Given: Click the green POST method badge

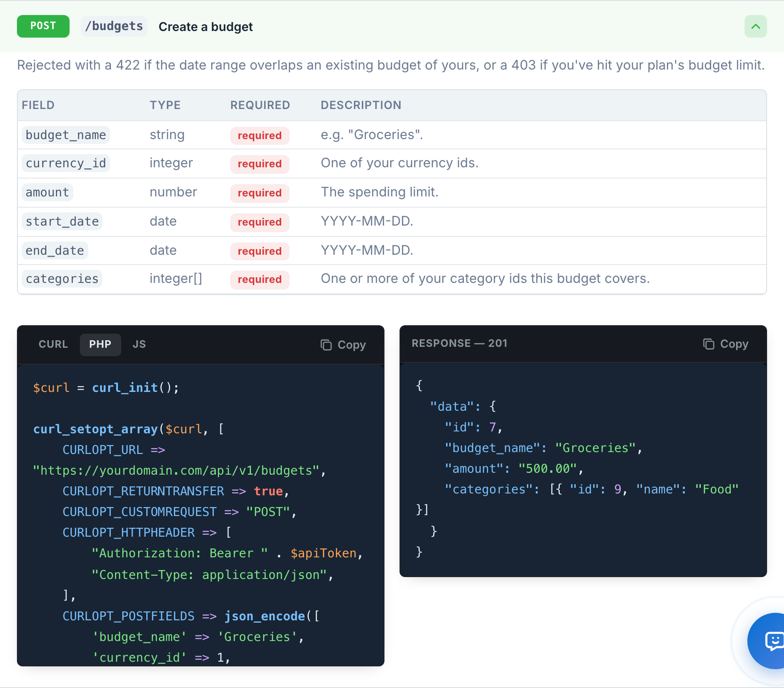Looking at the screenshot, I should tap(43, 26).
